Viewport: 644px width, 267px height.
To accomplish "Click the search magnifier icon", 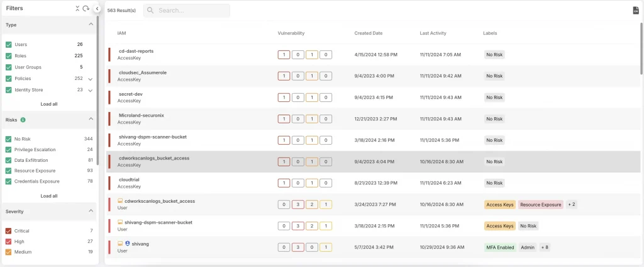I will [x=151, y=11].
